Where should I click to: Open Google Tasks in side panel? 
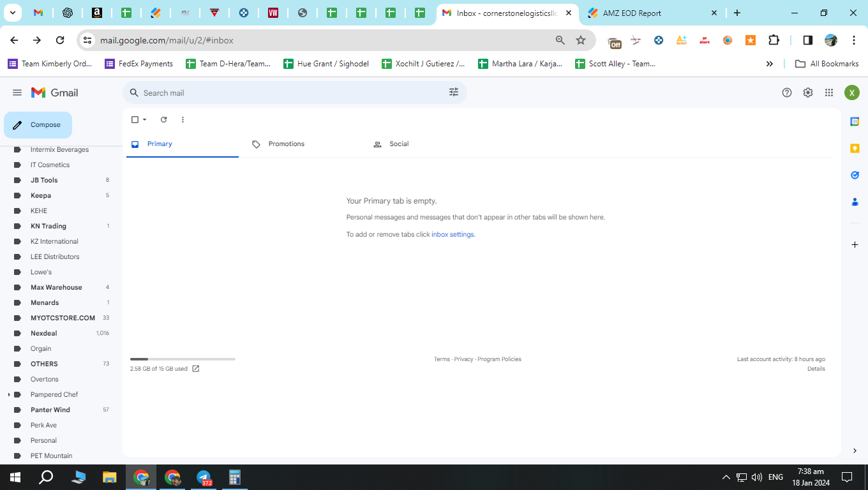pyautogui.click(x=855, y=175)
